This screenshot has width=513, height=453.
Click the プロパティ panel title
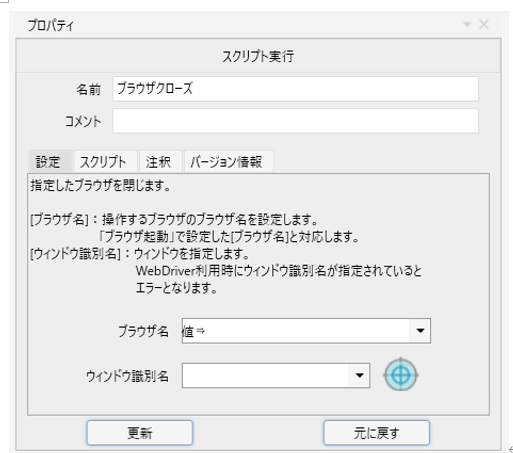click(51, 25)
